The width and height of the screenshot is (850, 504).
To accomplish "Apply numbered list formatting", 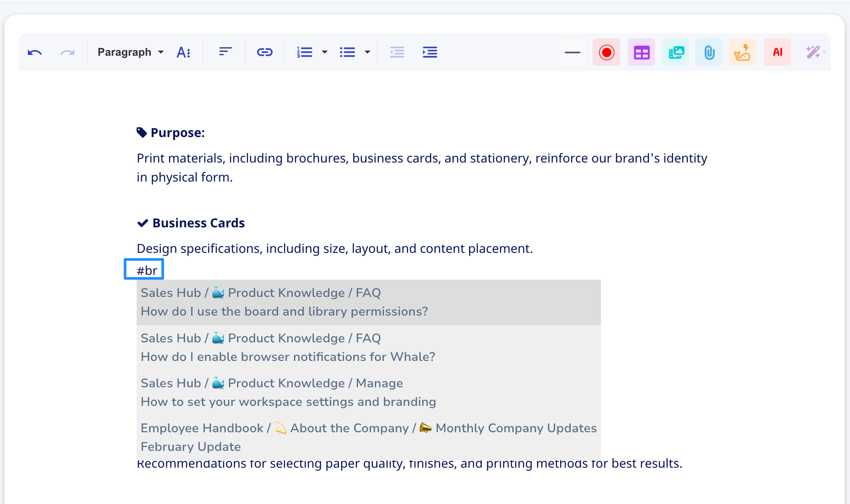I will click(x=304, y=52).
